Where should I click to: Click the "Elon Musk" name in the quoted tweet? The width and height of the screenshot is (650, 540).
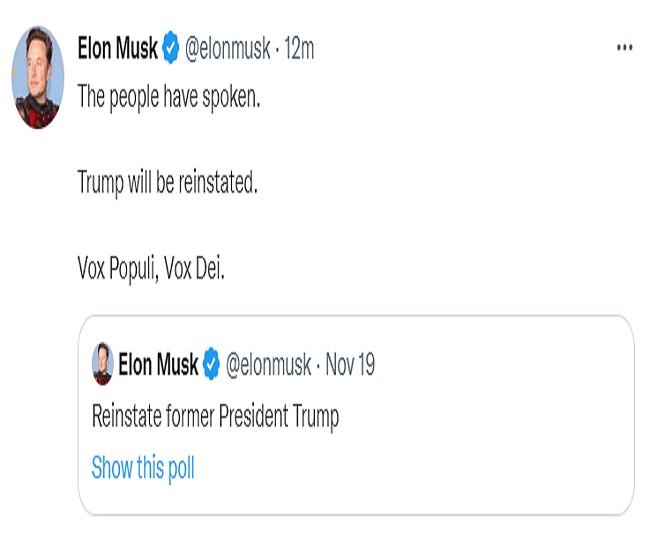coord(158,365)
